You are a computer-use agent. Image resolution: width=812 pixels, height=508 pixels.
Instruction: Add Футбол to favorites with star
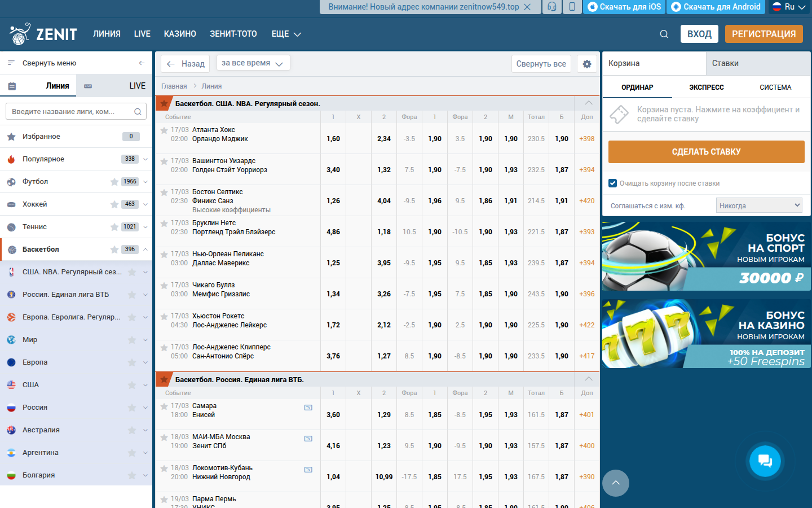(x=114, y=182)
